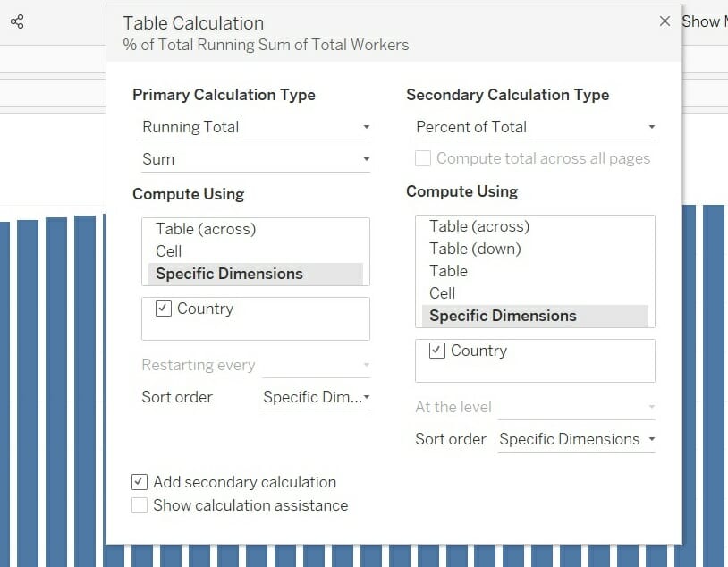Choose Specific Dimensions in secondary Compute Using
728x567 pixels.
click(503, 316)
